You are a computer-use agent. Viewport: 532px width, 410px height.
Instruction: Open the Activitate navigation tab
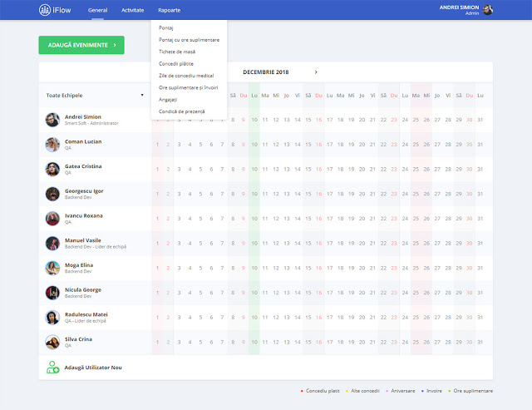pyautogui.click(x=132, y=10)
